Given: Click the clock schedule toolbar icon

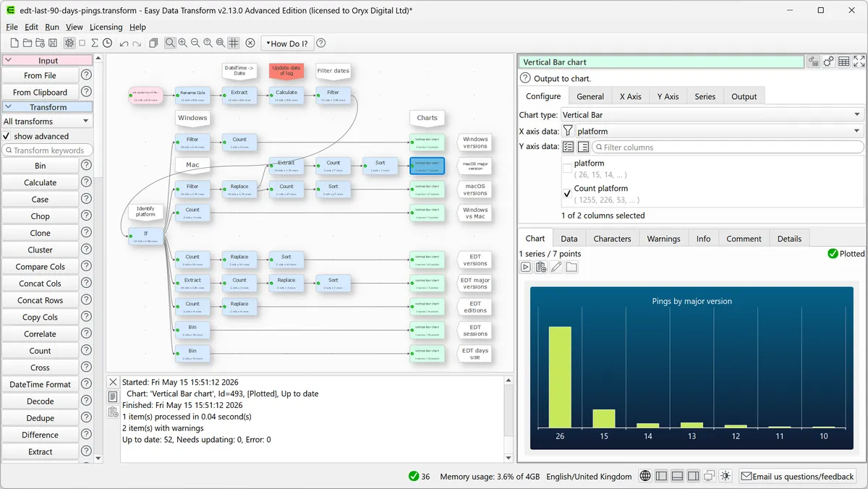Looking at the screenshot, I should [107, 43].
